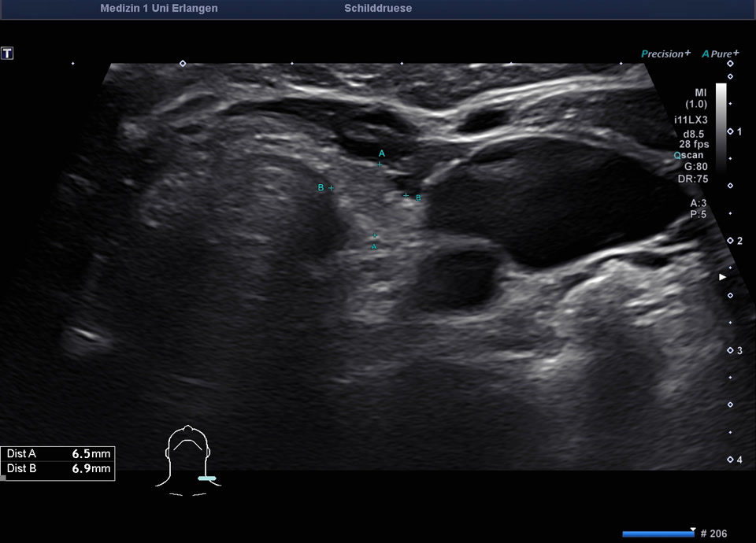This screenshot has height=543, width=756.
Task: Click the Schilddruese header label
Action: (x=378, y=9)
